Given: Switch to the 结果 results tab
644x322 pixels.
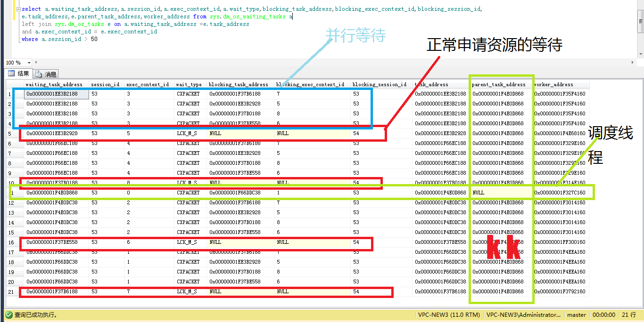Looking at the screenshot, I should [19, 73].
